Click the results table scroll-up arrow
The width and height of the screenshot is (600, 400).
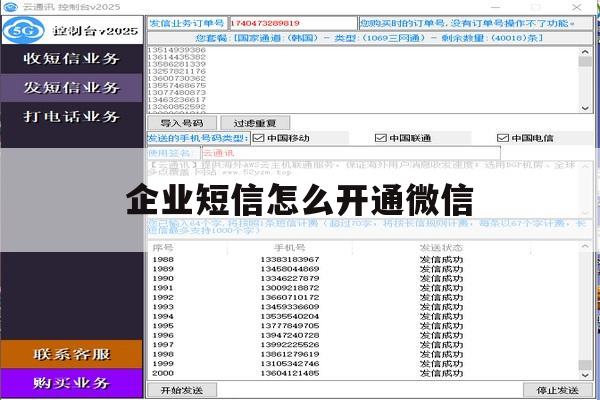[585, 247]
